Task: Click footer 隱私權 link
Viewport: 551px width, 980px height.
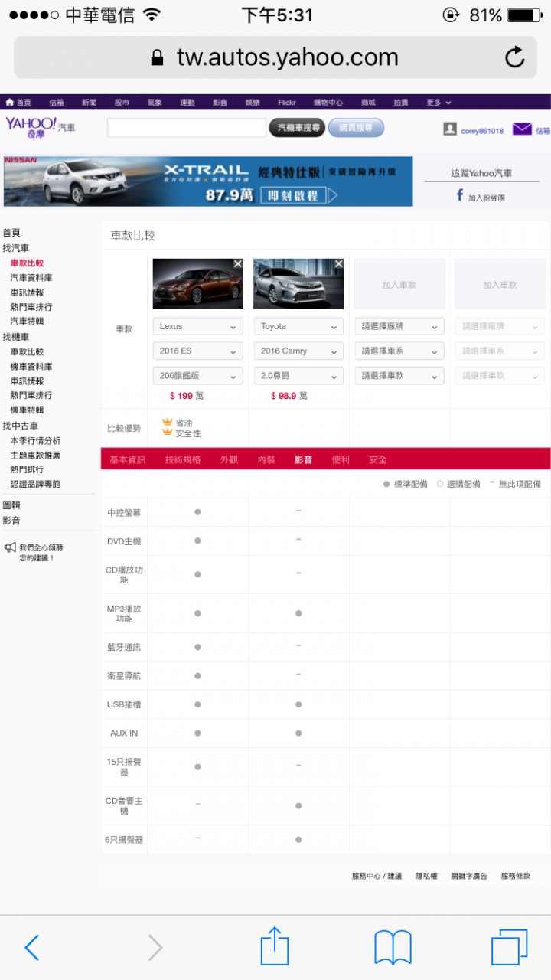Action: coord(426,876)
